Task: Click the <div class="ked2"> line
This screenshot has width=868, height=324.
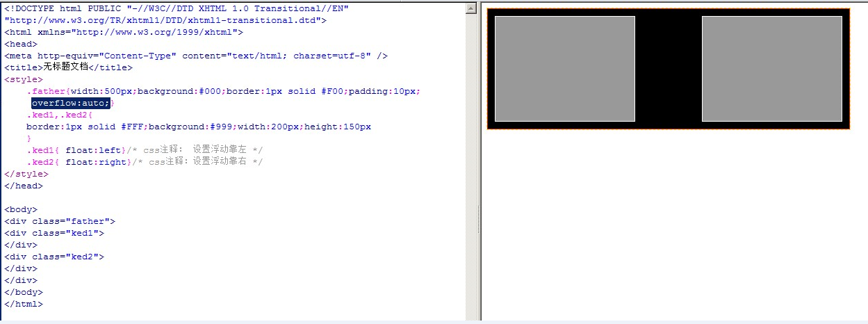Action: [x=54, y=257]
